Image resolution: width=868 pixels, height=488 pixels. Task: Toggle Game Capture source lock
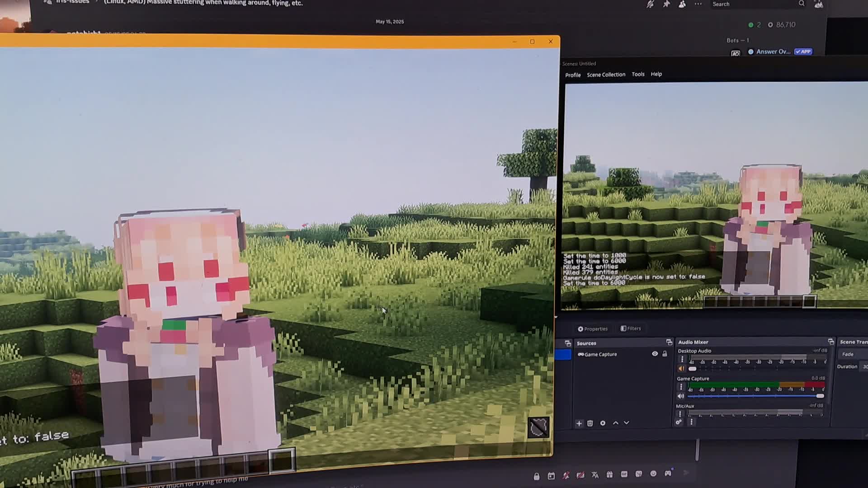tap(665, 354)
